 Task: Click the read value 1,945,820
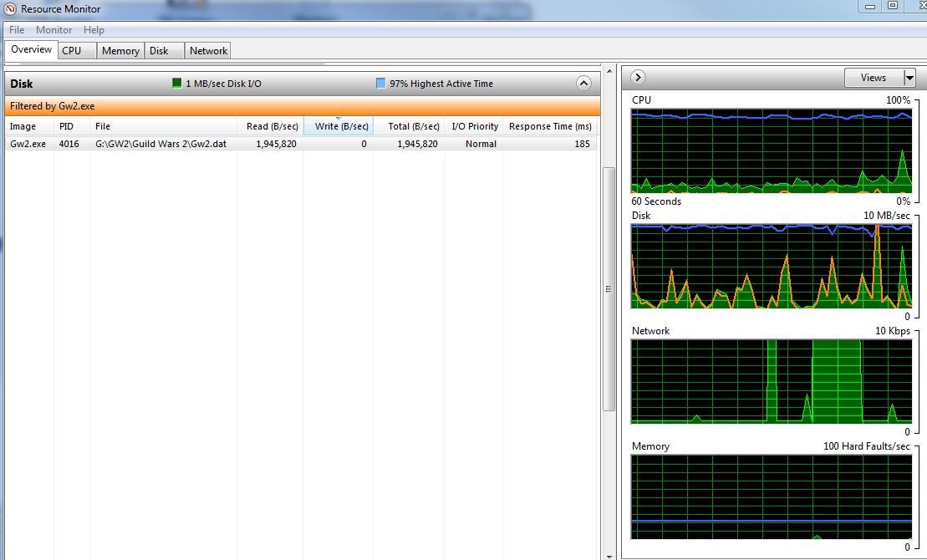276,144
